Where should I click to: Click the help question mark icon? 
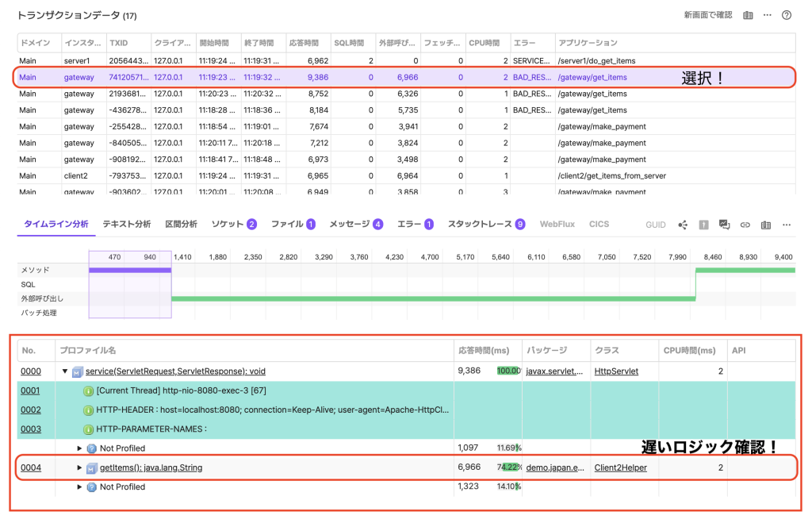(x=787, y=15)
